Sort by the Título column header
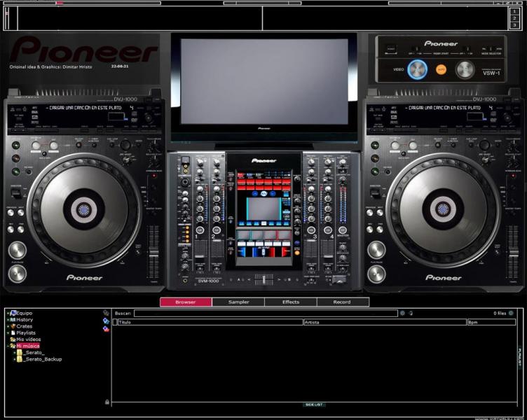Viewport: 527px width, 420px height. click(x=210, y=322)
